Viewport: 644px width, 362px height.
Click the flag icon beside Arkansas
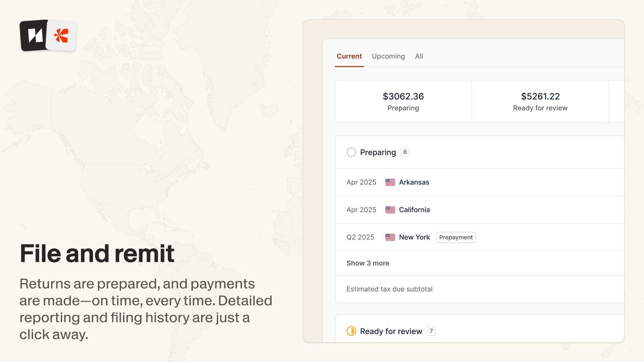(390, 182)
